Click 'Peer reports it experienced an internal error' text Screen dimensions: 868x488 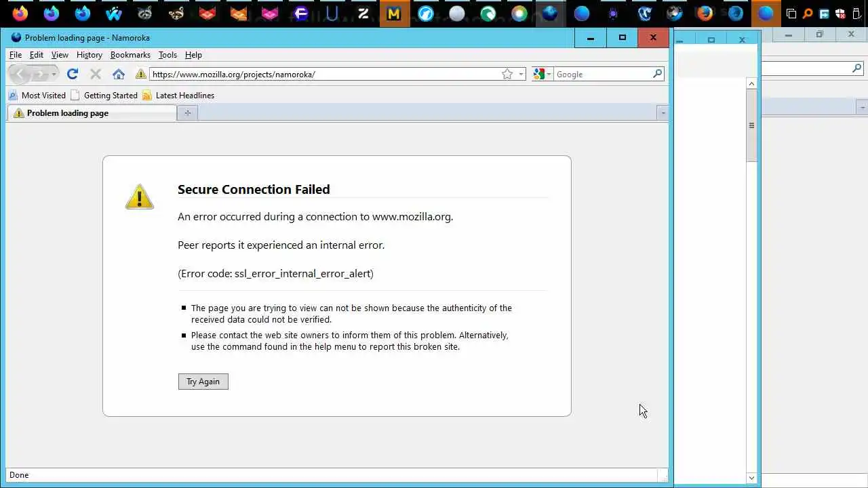(x=281, y=245)
